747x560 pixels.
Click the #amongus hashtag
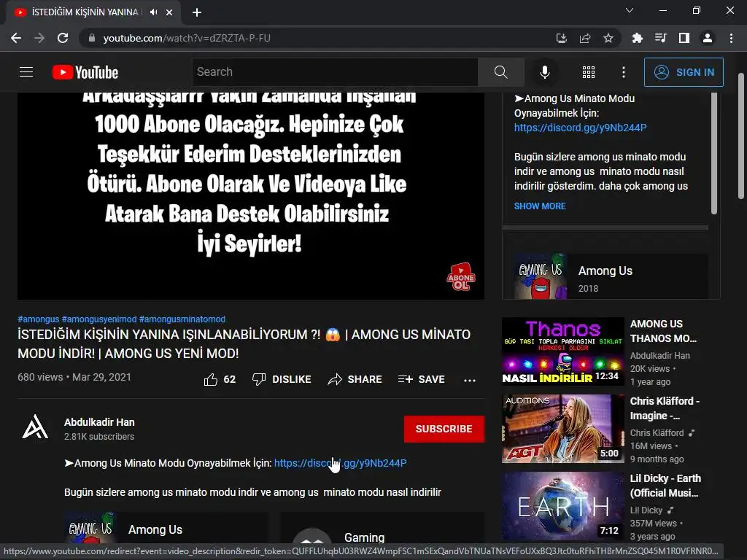(x=38, y=319)
